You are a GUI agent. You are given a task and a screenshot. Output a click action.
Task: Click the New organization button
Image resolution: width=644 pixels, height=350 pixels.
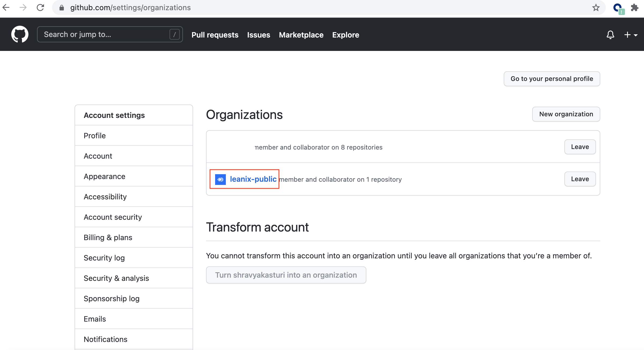pyautogui.click(x=566, y=114)
